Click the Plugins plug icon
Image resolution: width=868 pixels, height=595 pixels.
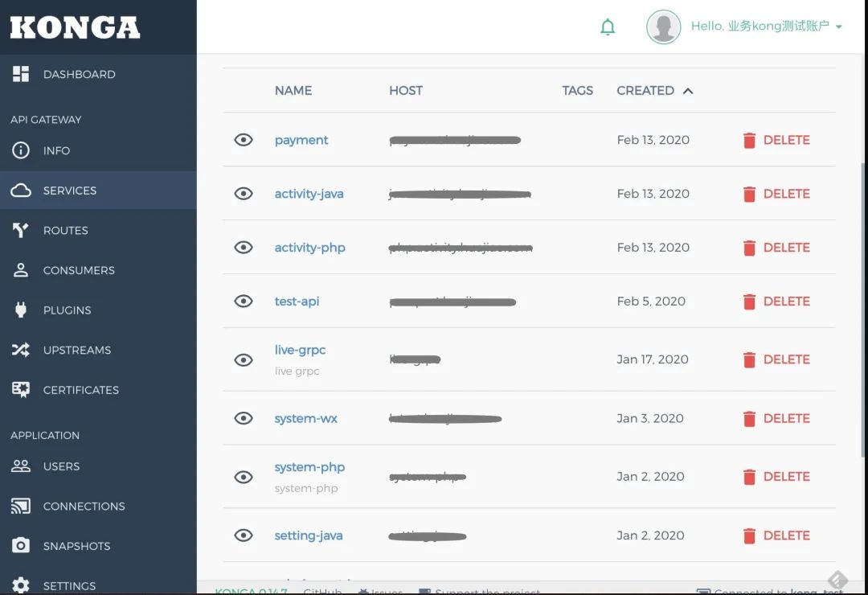tap(21, 310)
